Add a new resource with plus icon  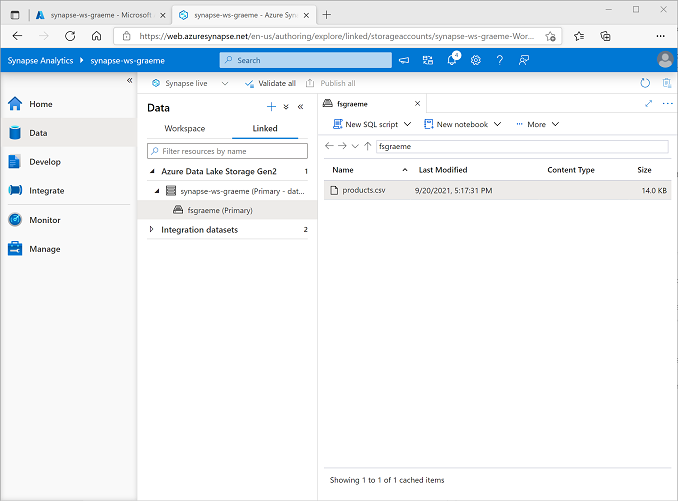271,107
